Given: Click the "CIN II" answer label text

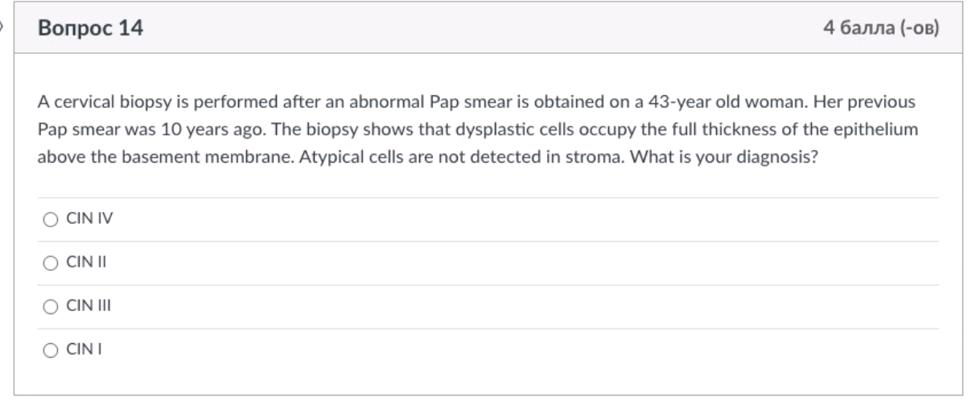Looking at the screenshot, I should click(x=80, y=263).
